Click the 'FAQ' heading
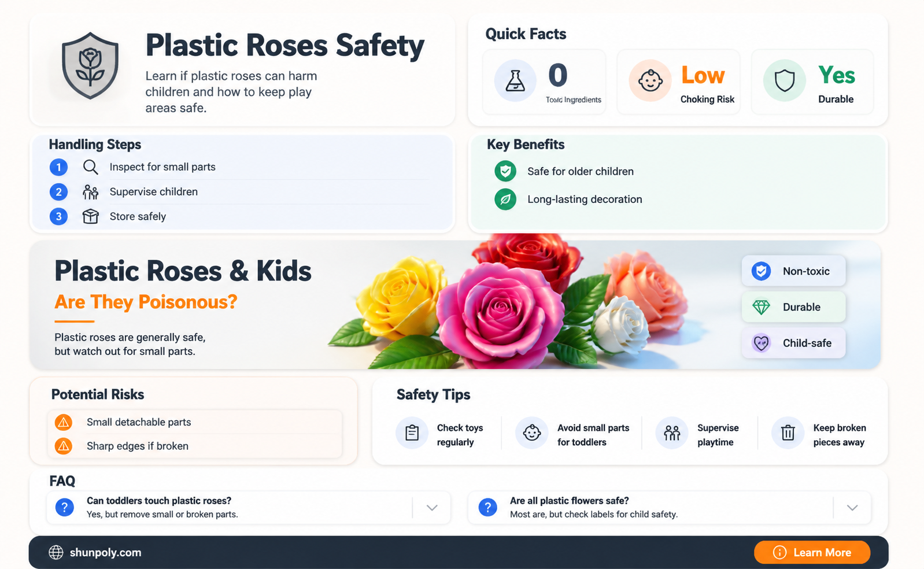924x569 pixels. (62, 481)
